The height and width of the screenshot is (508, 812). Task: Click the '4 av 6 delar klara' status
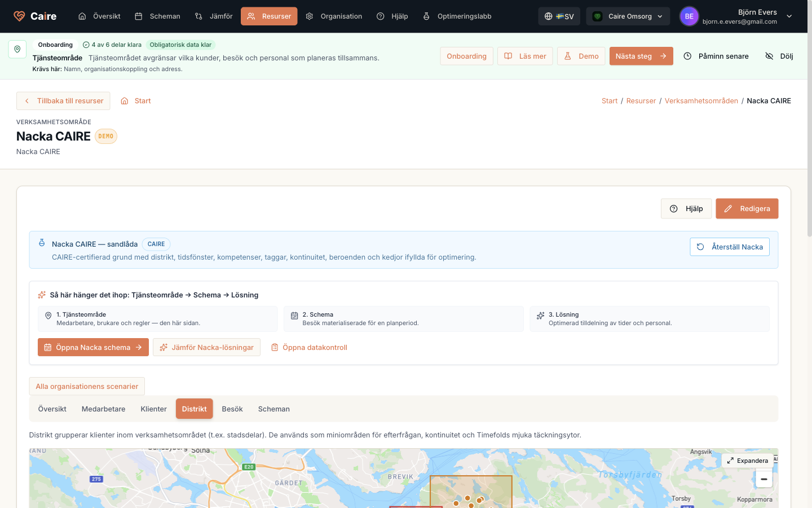click(112, 45)
